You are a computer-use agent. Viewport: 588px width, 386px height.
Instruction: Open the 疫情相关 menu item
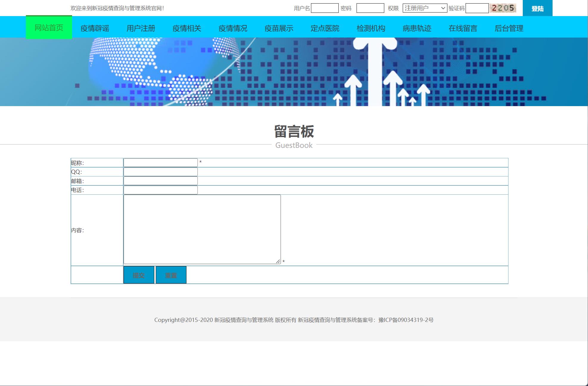(x=186, y=28)
